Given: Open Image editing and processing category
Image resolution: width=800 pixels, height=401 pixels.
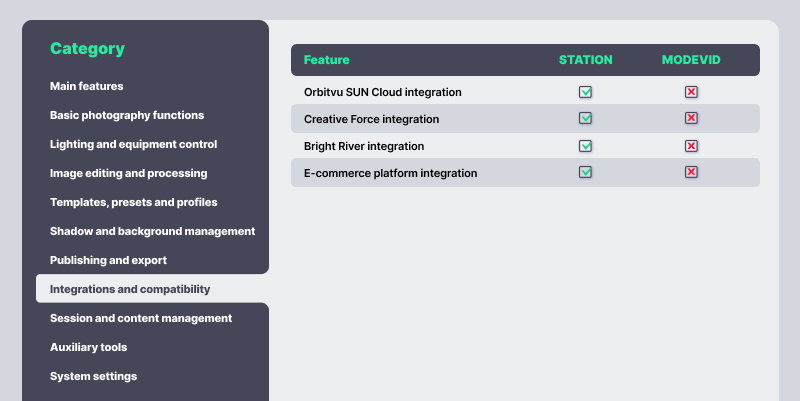Looking at the screenshot, I should (x=129, y=173).
